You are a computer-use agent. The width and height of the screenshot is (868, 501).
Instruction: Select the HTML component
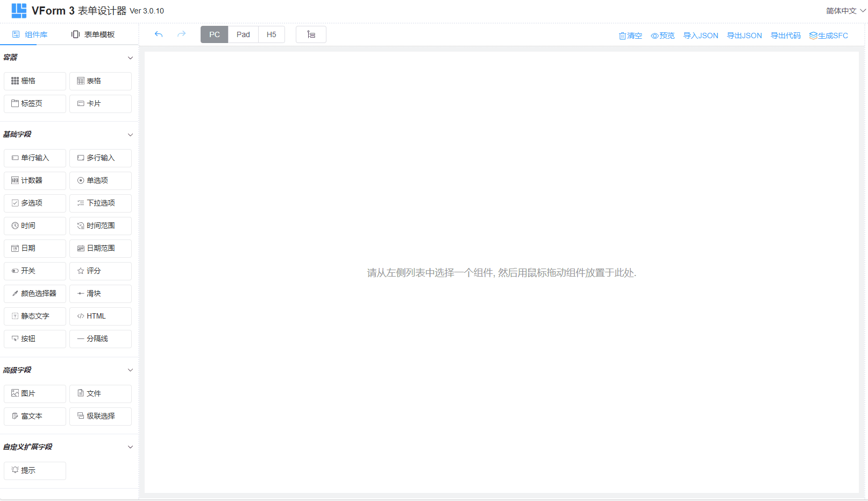(100, 316)
